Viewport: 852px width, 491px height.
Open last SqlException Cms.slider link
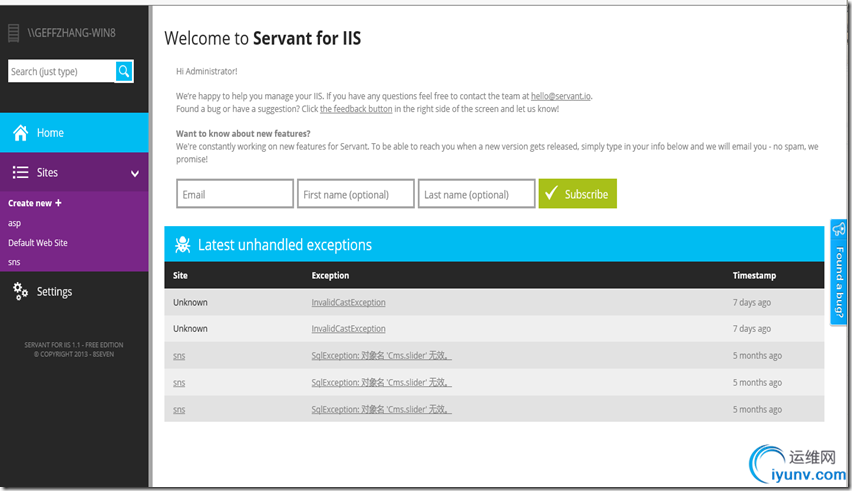pos(381,409)
